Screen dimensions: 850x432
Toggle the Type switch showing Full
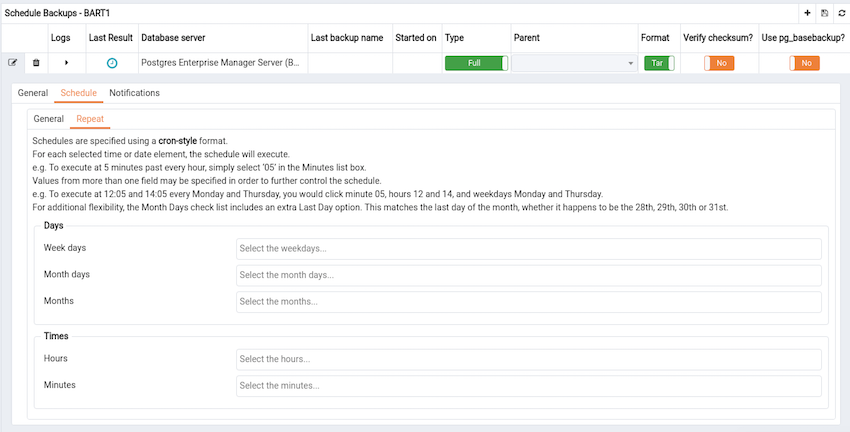476,63
